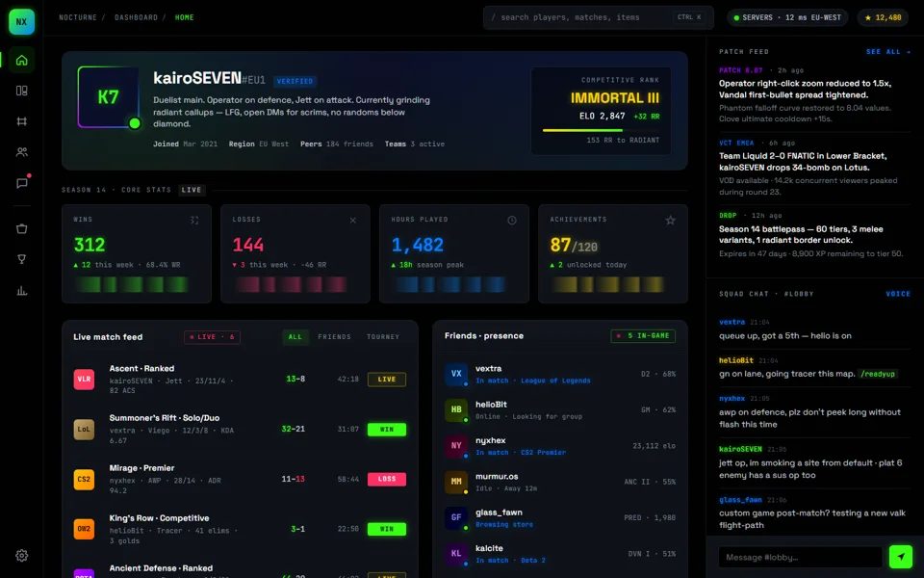
Task: Open the Operator right-click zoom patch note
Action: (815, 94)
